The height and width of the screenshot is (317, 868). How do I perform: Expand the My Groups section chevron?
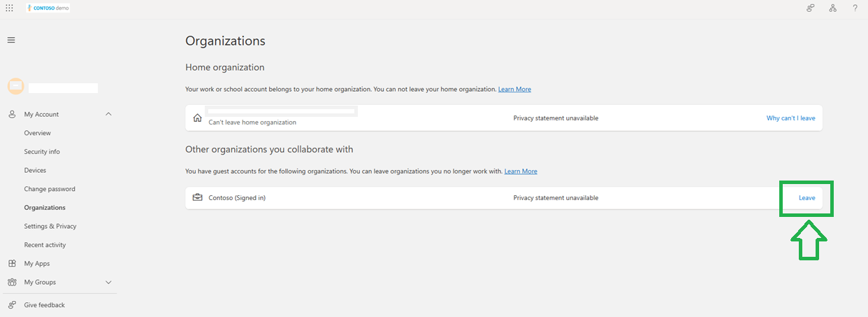(x=108, y=282)
